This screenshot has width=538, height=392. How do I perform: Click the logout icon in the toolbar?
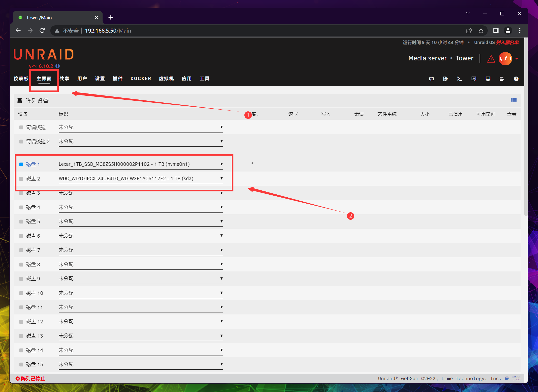pyautogui.click(x=445, y=79)
